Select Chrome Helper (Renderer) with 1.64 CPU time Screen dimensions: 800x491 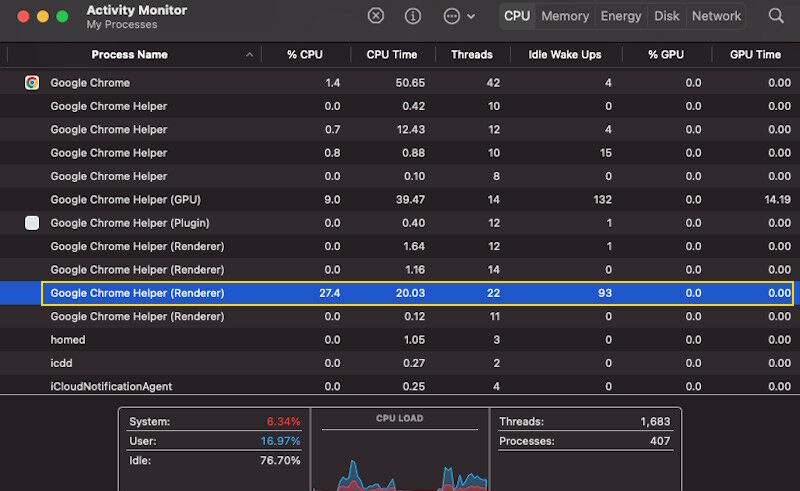tap(400, 247)
